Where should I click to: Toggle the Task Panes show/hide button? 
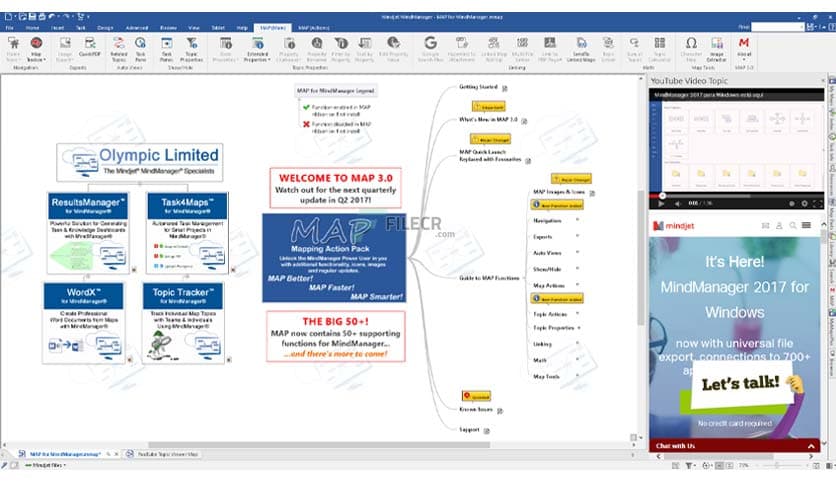tap(166, 49)
